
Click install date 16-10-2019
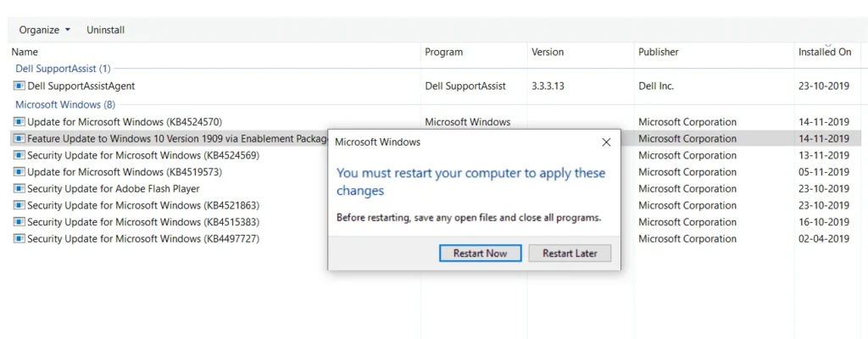point(824,222)
